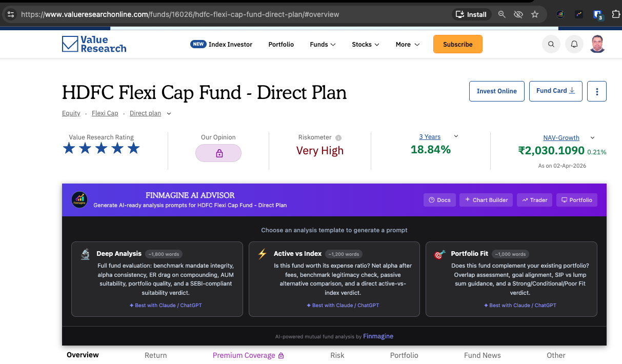The height and width of the screenshot is (364, 622).
Task: Open site information icon beside URL
Action: 11,14
